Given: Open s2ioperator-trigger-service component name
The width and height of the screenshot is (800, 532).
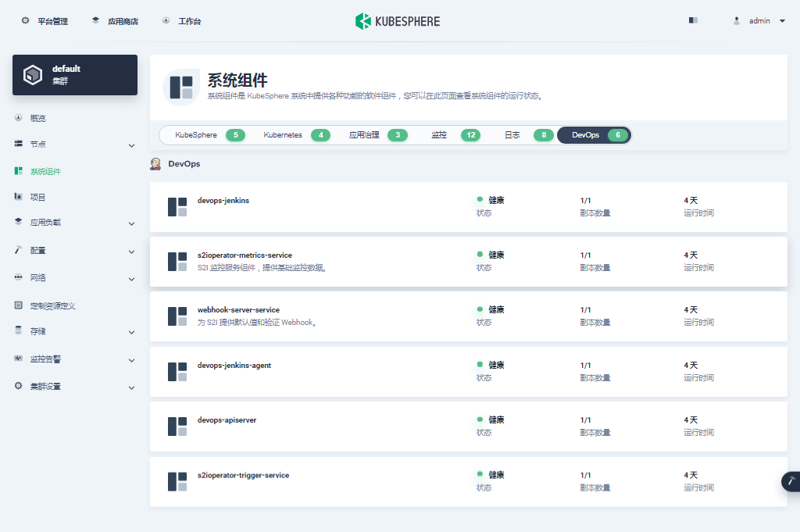Looking at the screenshot, I should 243,475.
